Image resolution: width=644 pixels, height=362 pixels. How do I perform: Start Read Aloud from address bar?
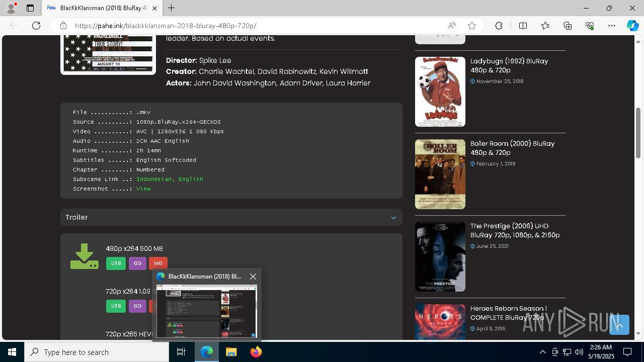point(452,26)
